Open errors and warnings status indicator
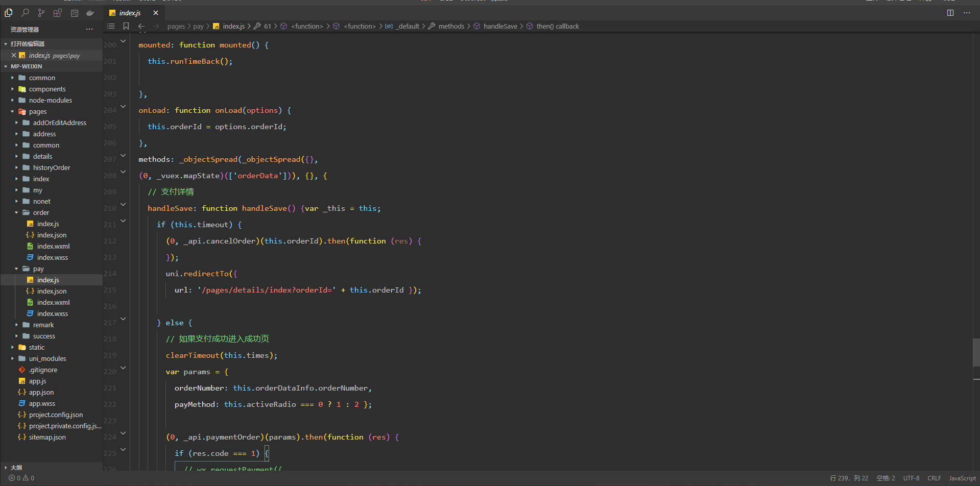Image resolution: width=980 pixels, height=486 pixels. point(21,478)
